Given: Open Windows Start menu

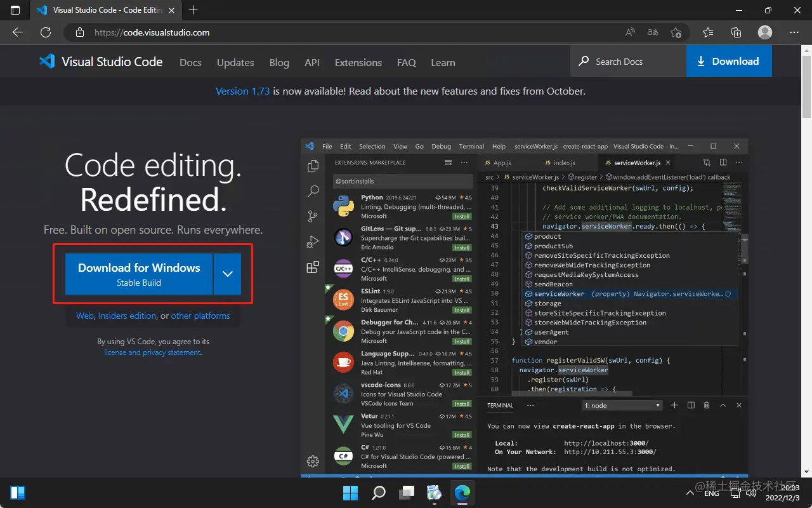Looking at the screenshot, I should pyautogui.click(x=350, y=492).
